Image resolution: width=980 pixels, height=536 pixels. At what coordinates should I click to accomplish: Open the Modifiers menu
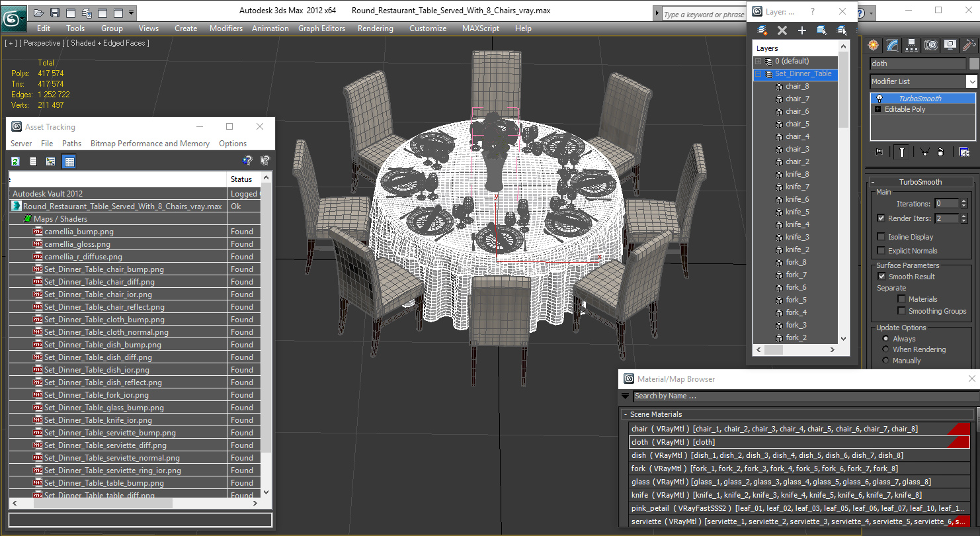point(226,28)
